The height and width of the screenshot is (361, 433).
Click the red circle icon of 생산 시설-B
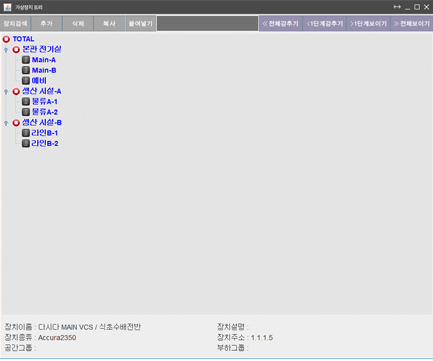(16, 123)
